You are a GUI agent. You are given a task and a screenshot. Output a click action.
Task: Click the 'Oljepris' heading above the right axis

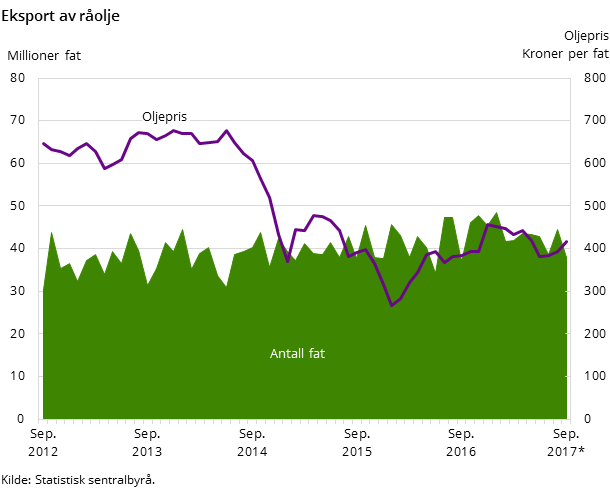(586, 36)
